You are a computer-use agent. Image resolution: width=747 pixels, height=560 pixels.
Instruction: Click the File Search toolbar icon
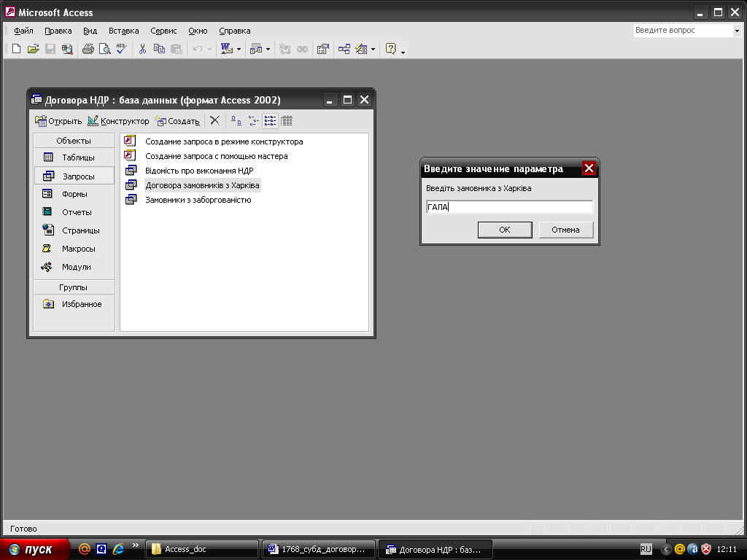(67, 49)
